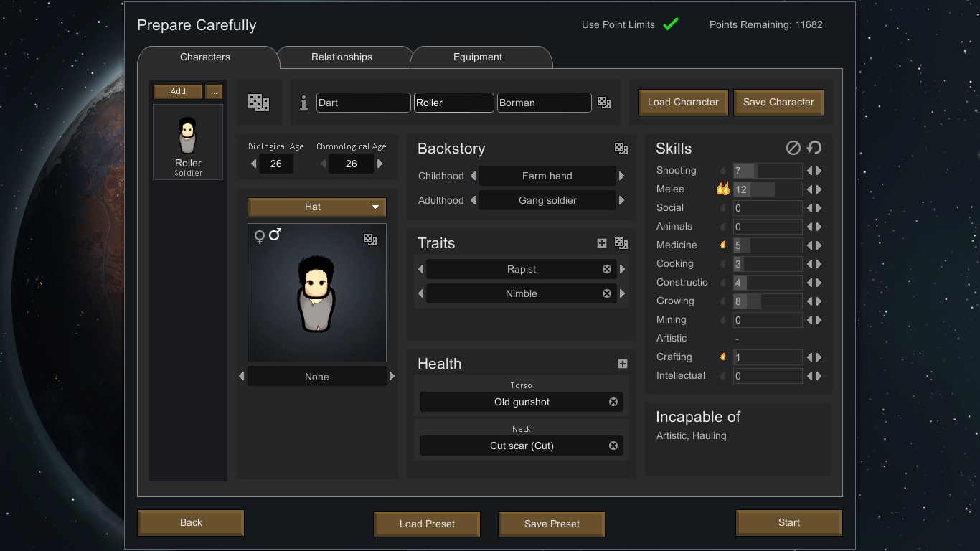The height and width of the screenshot is (551, 980).
Task: Edit the nickname field Roller
Action: (x=454, y=103)
